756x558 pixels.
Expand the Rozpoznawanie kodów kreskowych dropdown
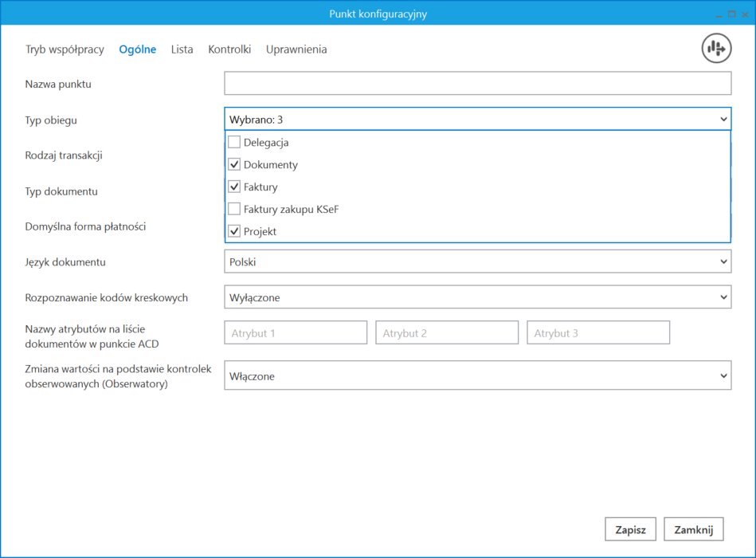pyautogui.click(x=477, y=297)
